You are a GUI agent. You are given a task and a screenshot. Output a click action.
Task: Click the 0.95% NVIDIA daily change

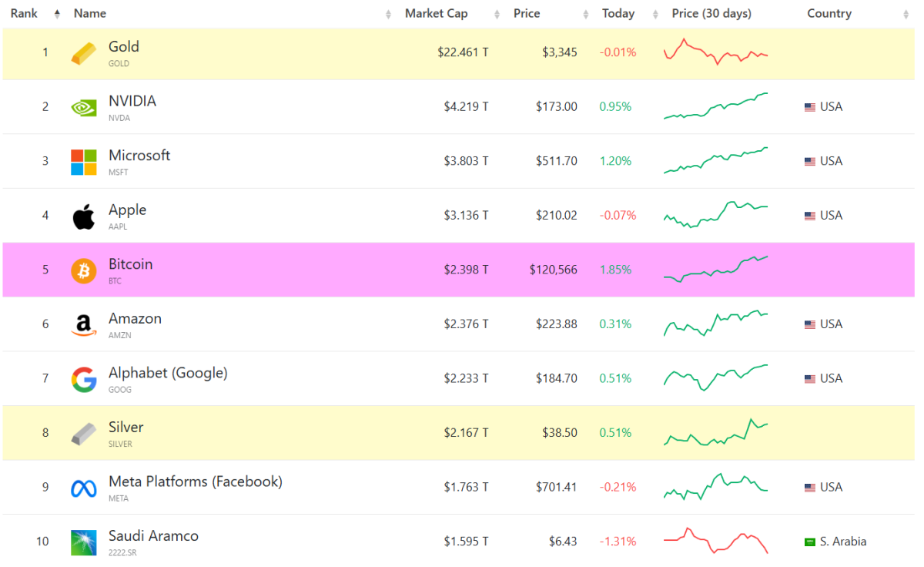[x=615, y=107]
